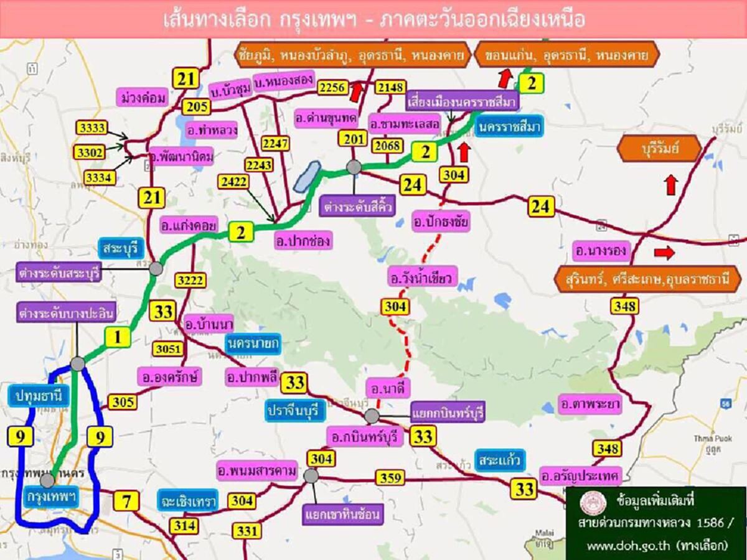Select route 21 shield below อ.พัฒนานิคม
The height and width of the screenshot is (560, 747).
[x=151, y=198]
